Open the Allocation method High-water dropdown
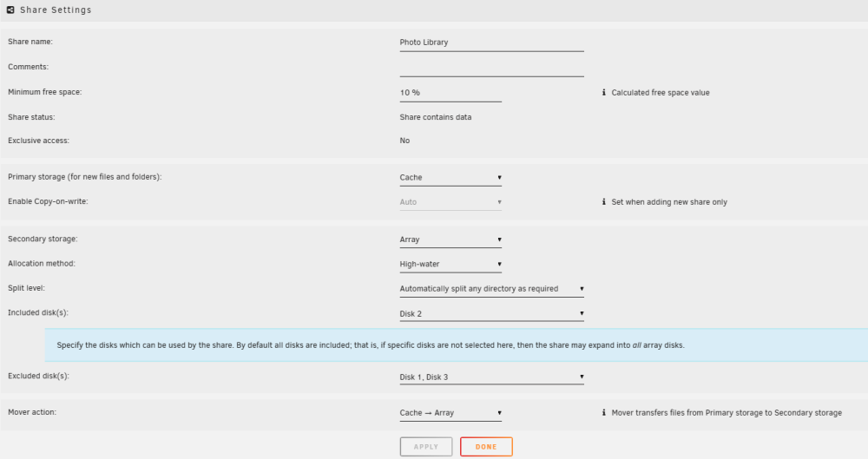The image size is (868, 459). [450, 264]
